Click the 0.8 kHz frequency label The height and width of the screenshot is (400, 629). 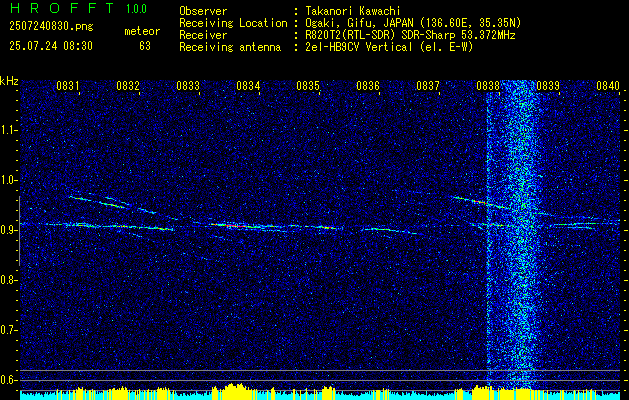pyautogui.click(x=9, y=280)
